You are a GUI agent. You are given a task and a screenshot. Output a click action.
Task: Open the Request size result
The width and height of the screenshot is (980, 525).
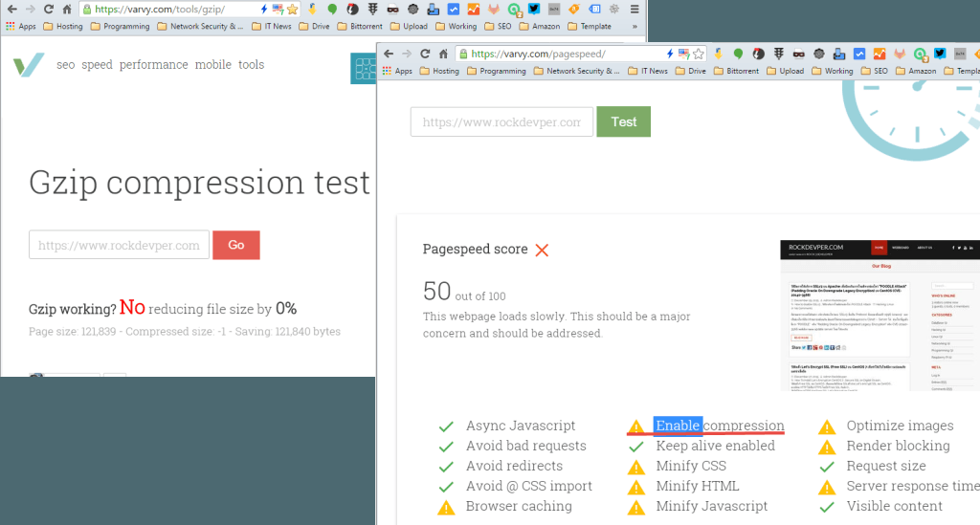[x=885, y=467]
